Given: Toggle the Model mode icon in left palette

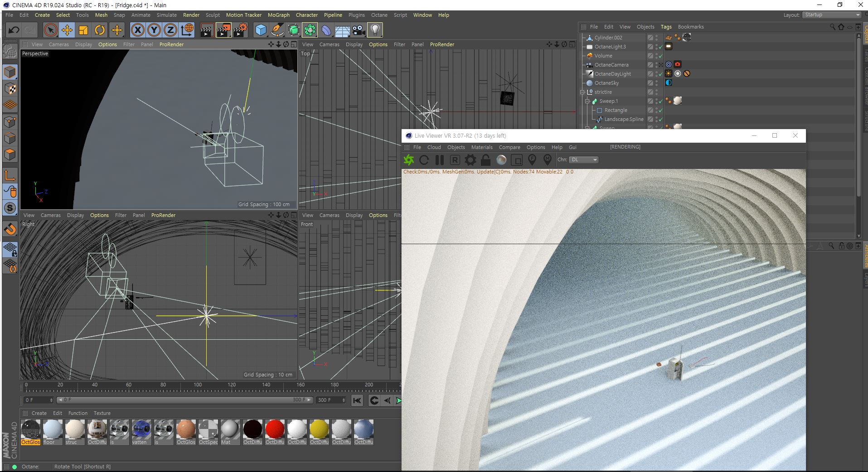Looking at the screenshot, I should click(10, 72).
